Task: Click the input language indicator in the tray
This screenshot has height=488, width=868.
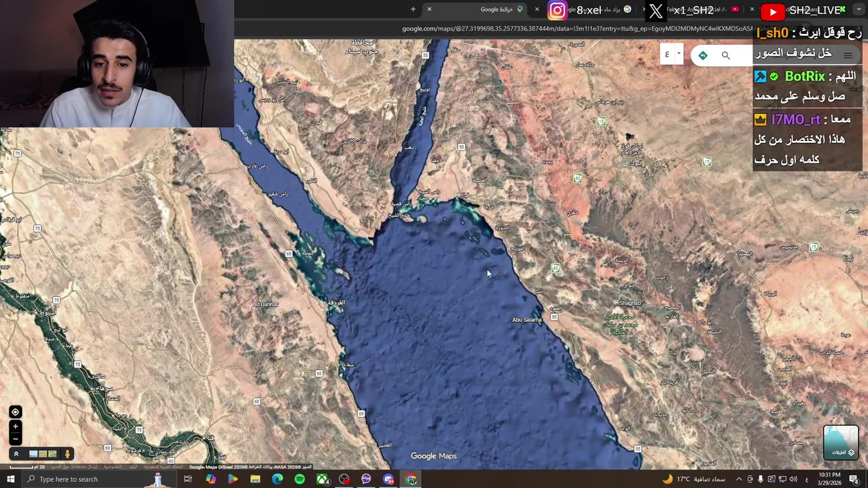Action: tap(806, 479)
